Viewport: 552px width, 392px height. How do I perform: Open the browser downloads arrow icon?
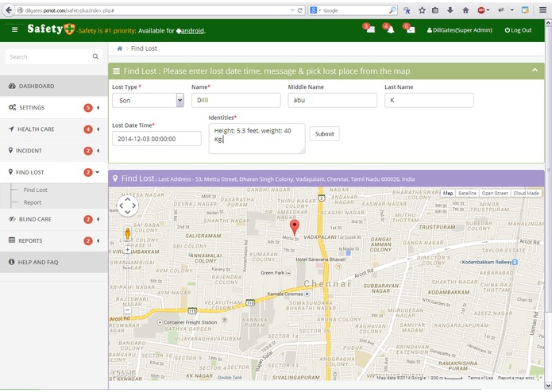(450, 10)
